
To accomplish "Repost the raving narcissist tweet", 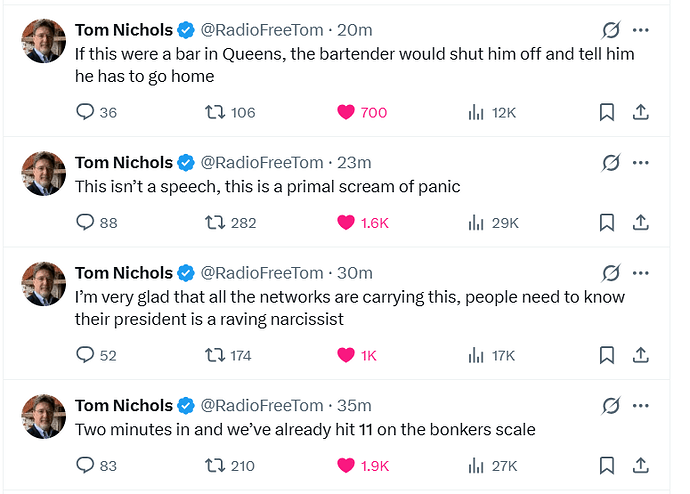I will 214,355.
